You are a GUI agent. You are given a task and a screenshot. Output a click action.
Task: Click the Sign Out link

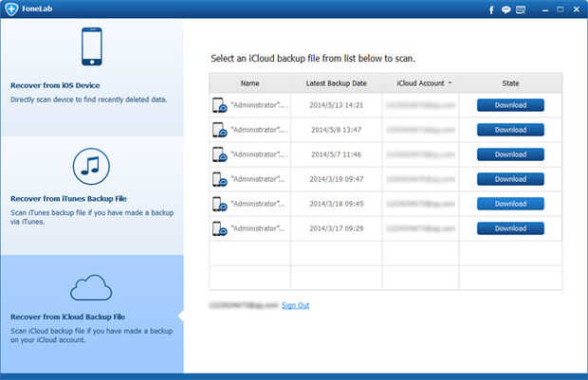[x=296, y=305]
